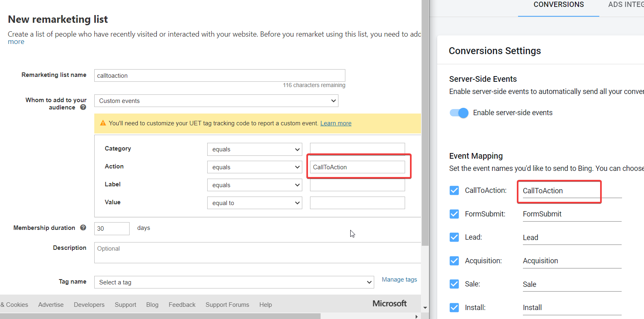
Task: Click the warning triangle icon in yellow banner
Action: (x=103, y=123)
